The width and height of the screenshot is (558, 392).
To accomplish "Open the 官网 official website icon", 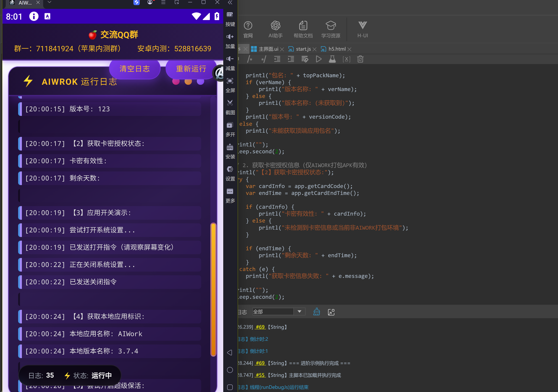I will tap(248, 29).
